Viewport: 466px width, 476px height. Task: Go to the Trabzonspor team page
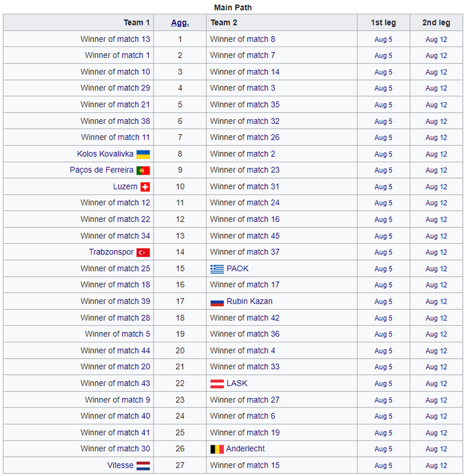pos(111,253)
